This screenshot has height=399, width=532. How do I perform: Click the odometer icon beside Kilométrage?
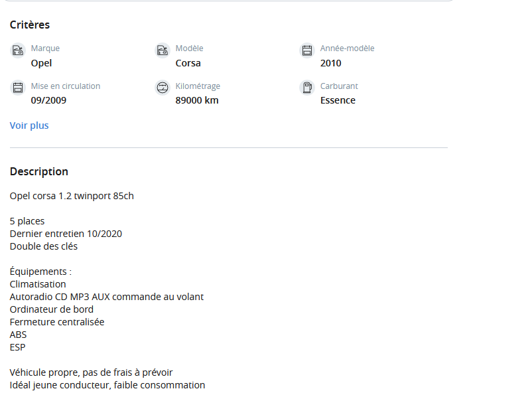(162, 88)
